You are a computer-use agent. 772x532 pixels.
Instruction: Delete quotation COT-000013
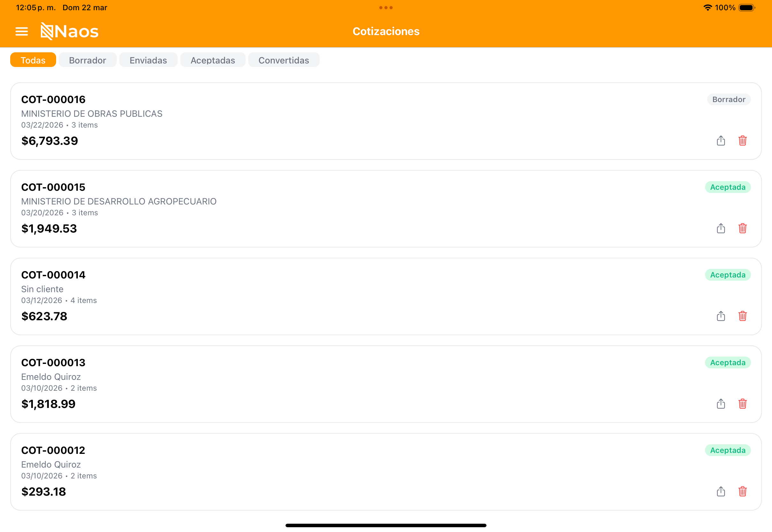742,404
